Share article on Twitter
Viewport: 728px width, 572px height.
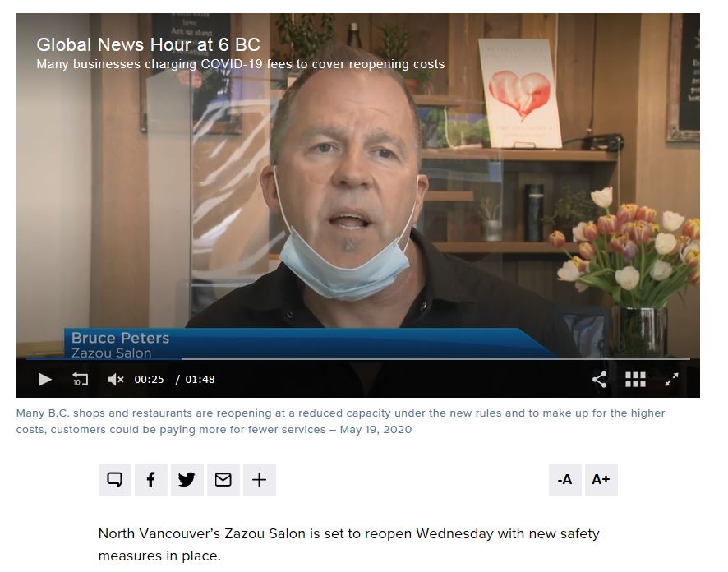pyautogui.click(x=187, y=479)
